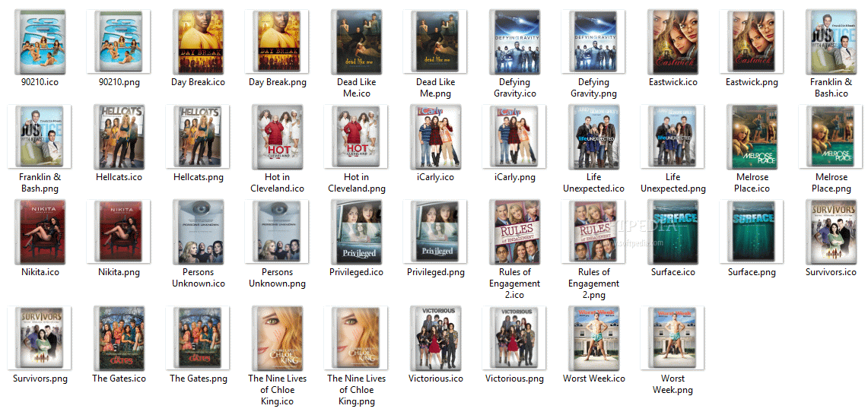Select the Survivors.ico icon
868x415 pixels.
(831, 232)
